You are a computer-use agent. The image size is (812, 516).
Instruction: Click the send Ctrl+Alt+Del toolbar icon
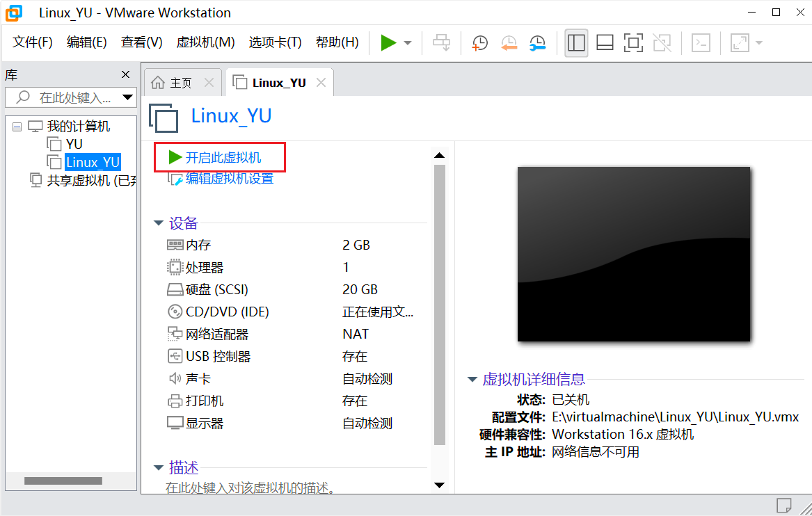click(442, 43)
